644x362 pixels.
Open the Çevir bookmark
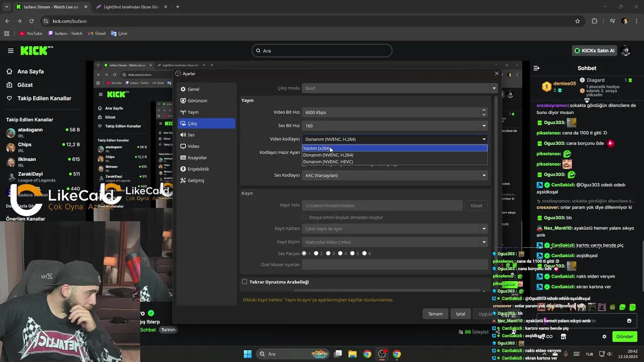coord(119,34)
